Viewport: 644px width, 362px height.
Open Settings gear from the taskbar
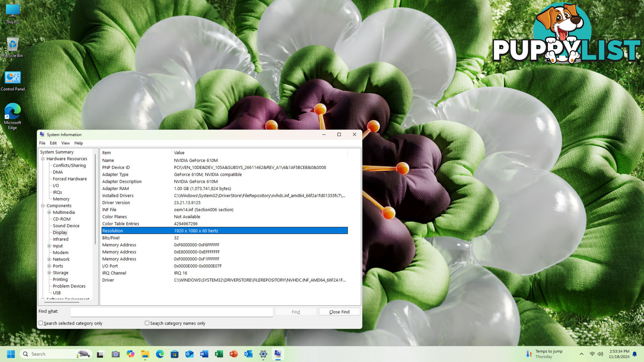point(263,354)
